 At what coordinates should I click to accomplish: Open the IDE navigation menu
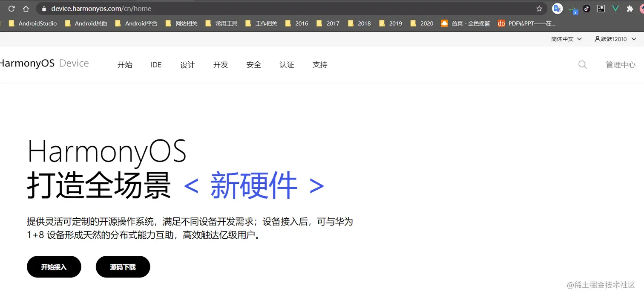[x=156, y=65]
